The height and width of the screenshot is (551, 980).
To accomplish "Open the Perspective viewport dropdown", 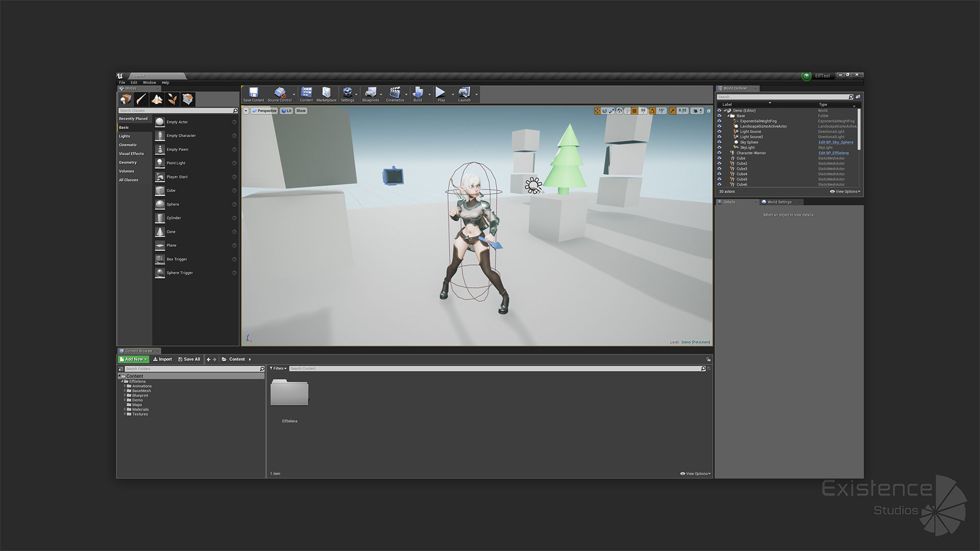I will click(264, 111).
